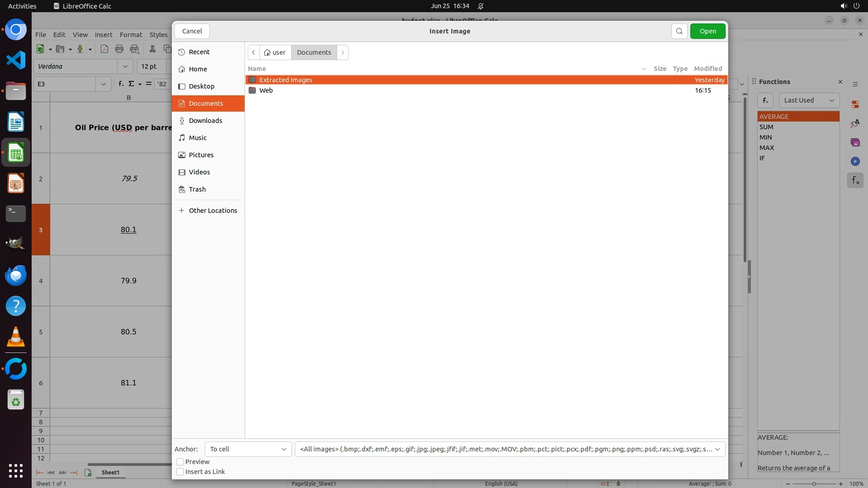Open the All images file type filter dropdown
Image resolution: width=868 pixels, height=488 pixels.
(509, 449)
